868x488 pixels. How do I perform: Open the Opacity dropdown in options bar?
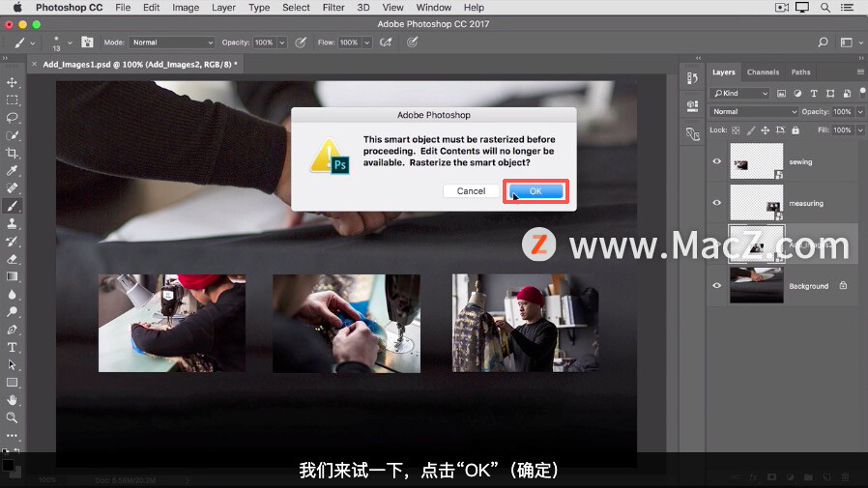coord(282,43)
